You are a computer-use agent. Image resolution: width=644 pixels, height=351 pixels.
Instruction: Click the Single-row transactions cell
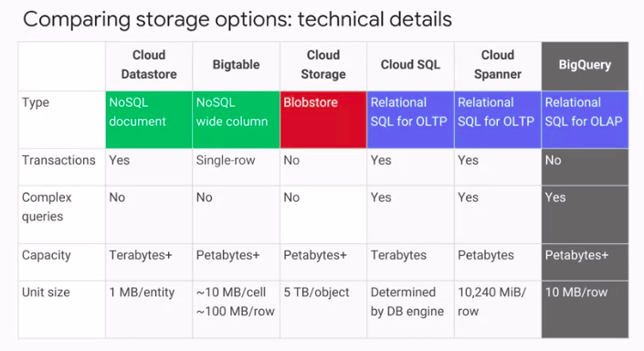coord(237,167)
